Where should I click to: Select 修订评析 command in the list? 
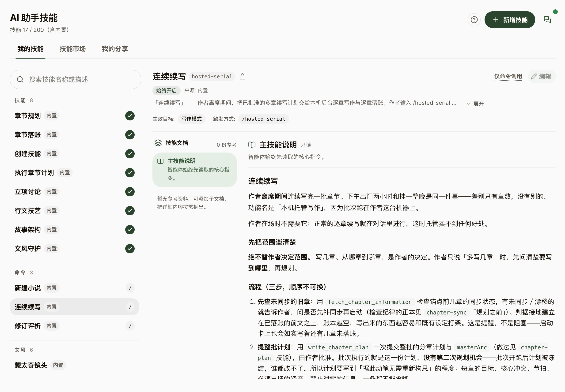[x=75, y=326]
